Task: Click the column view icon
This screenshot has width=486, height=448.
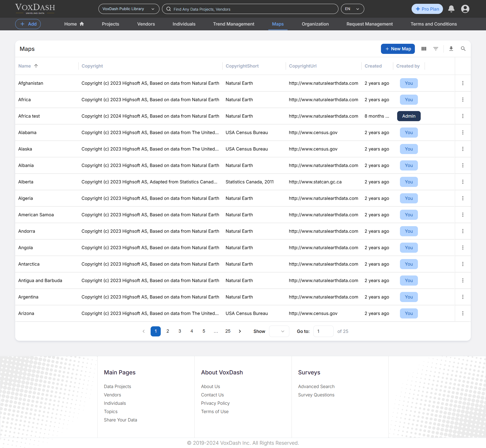Action: click(424, 49)
